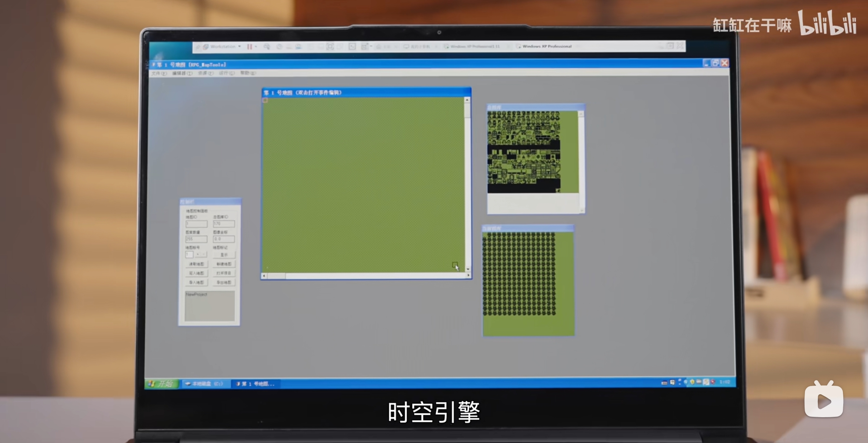
Task: Click the 导出地图 button
Action: pos(224,282)
